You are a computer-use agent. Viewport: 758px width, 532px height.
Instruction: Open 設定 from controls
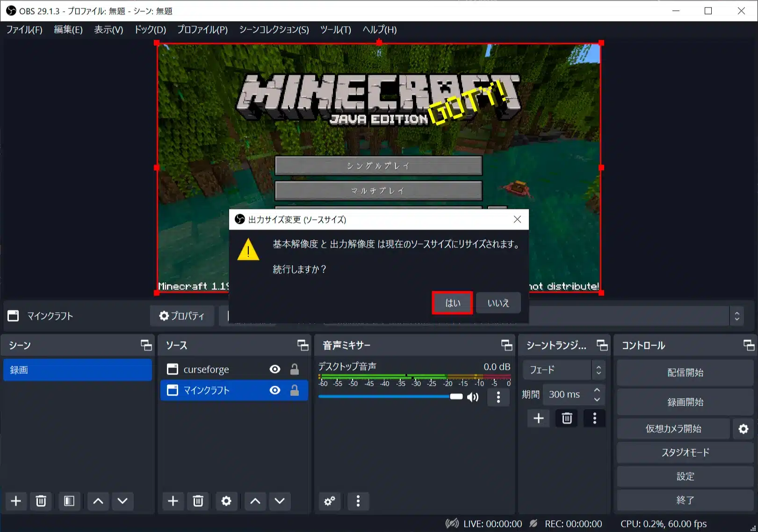(685, 476)
